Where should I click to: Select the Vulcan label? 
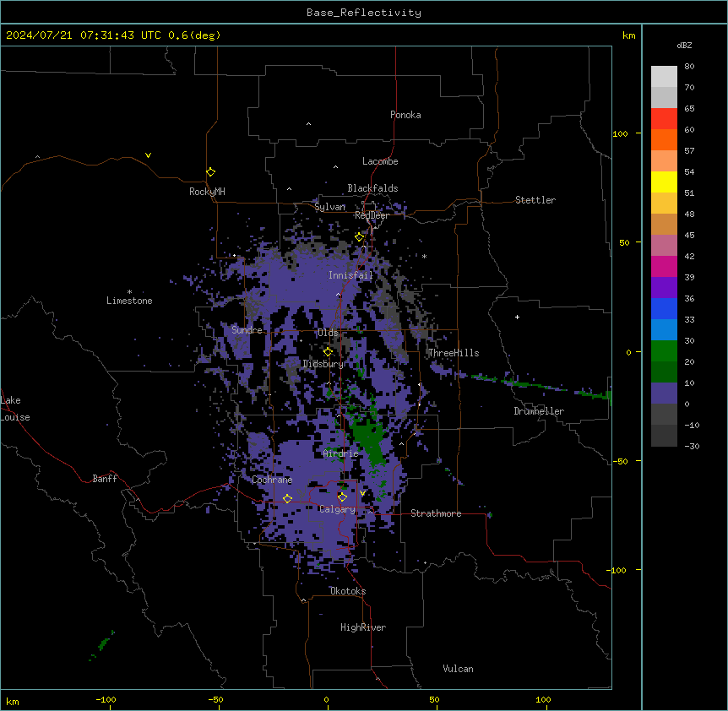point(459,669)
